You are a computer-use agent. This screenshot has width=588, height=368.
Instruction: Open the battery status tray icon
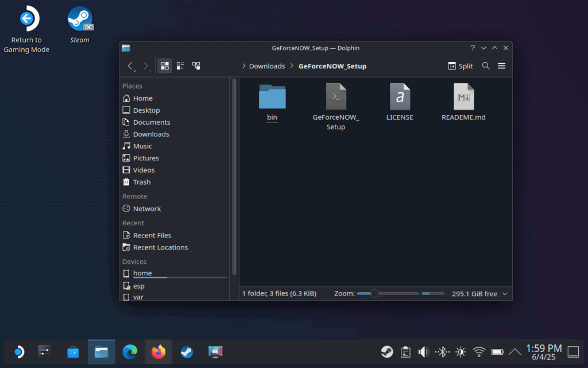click(x=497, y=352)
